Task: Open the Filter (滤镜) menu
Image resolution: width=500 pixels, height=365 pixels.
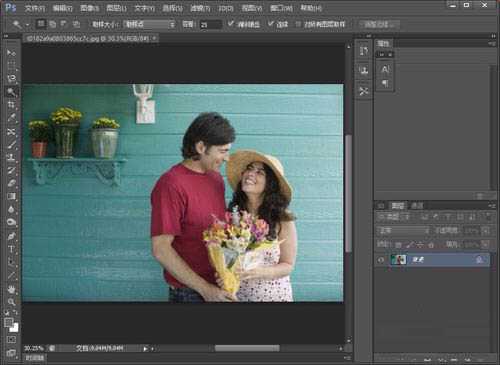Action: pyautogui.click(x=200, y=8)
